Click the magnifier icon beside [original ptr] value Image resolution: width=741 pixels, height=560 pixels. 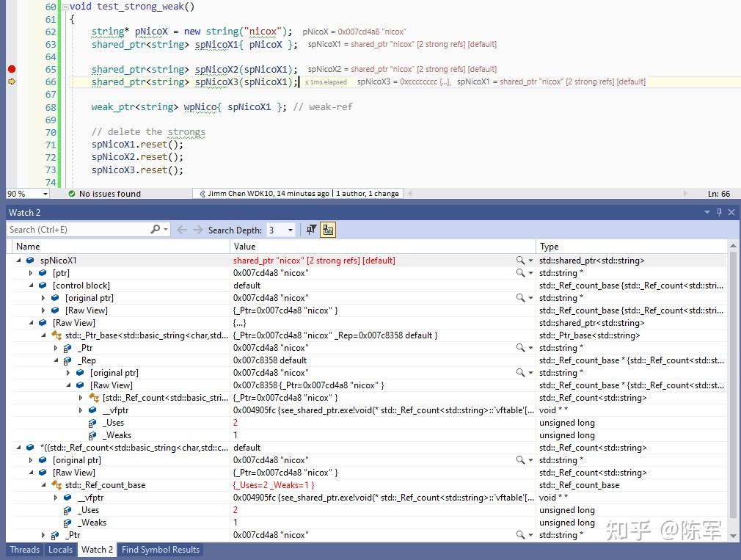[518, 298]
